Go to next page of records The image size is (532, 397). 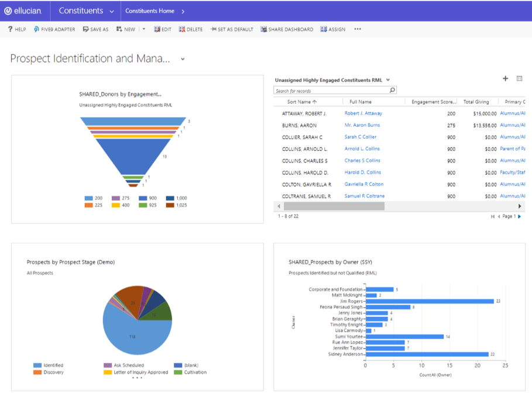(519, 216)
